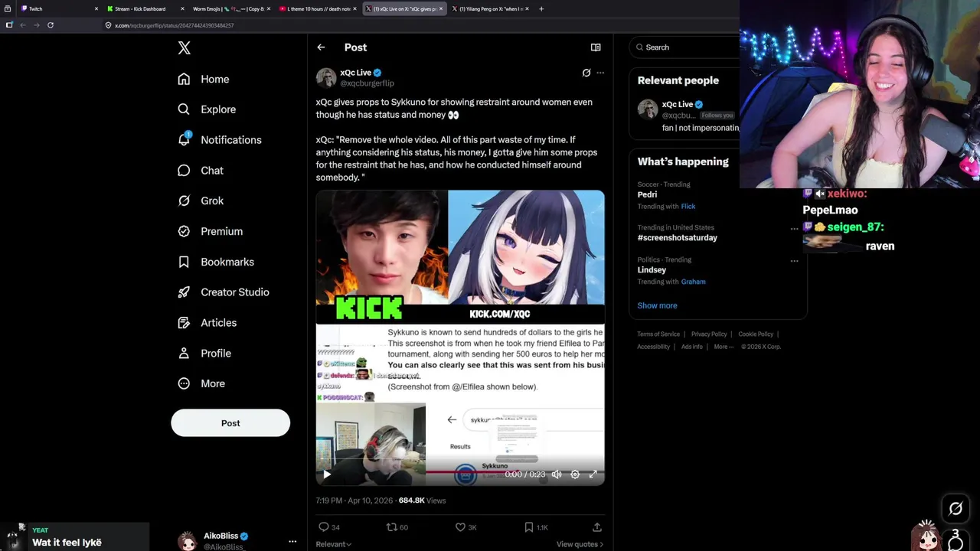The width and height of the screenshot is (980, 551).
Task: Toggle video fullscreen
Action: click(x=593, y=474)
